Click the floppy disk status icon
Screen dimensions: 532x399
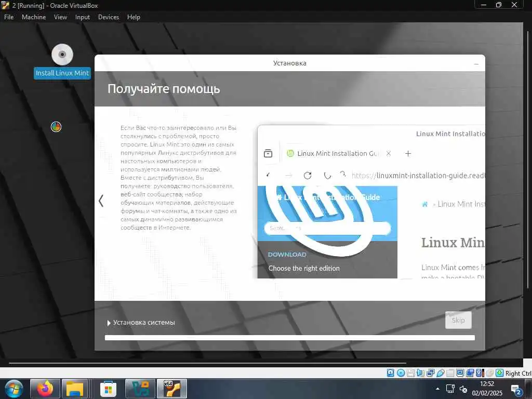click(410, 373)
